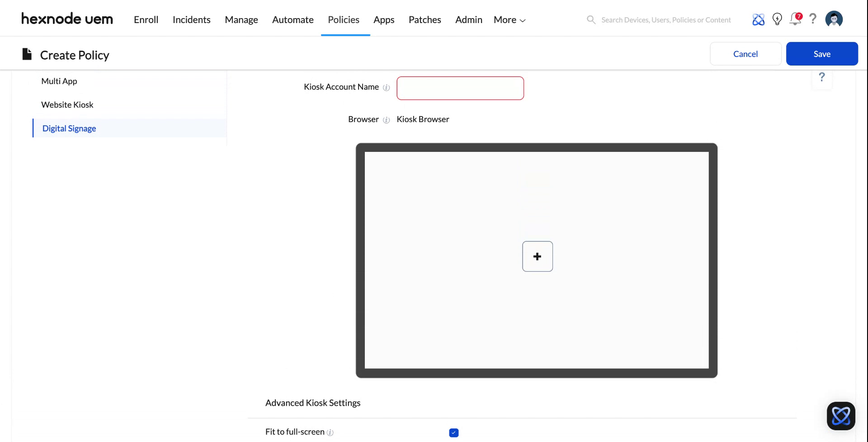Show info tooltip for Kiosk Account Name

[387, 88]
